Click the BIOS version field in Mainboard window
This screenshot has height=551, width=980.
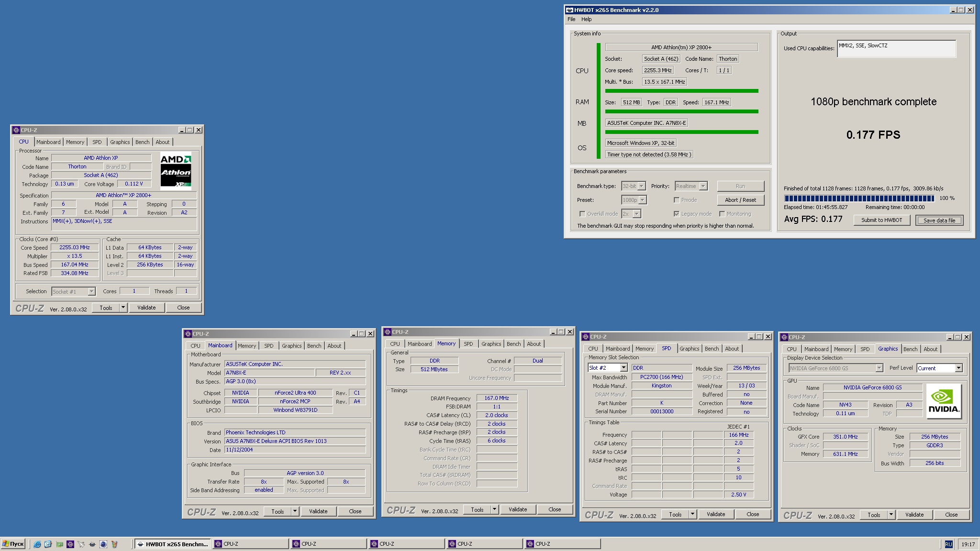[295, 441]
